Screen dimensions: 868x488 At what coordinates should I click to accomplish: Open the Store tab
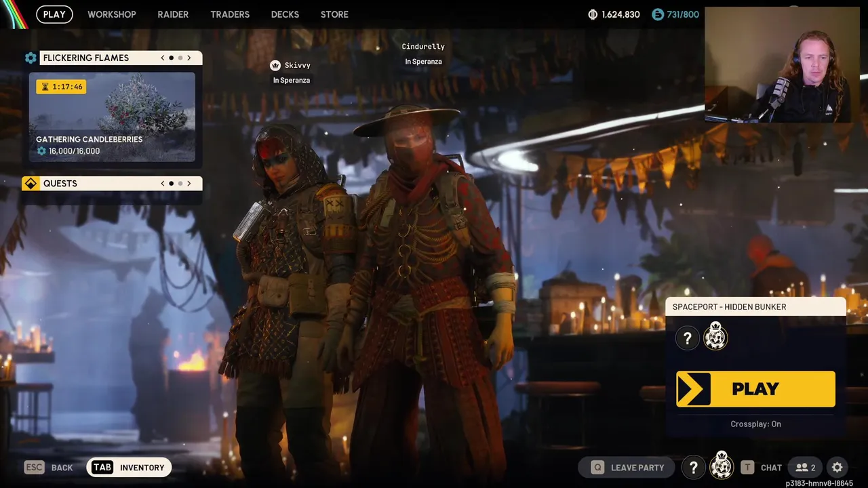click(334, 14)
